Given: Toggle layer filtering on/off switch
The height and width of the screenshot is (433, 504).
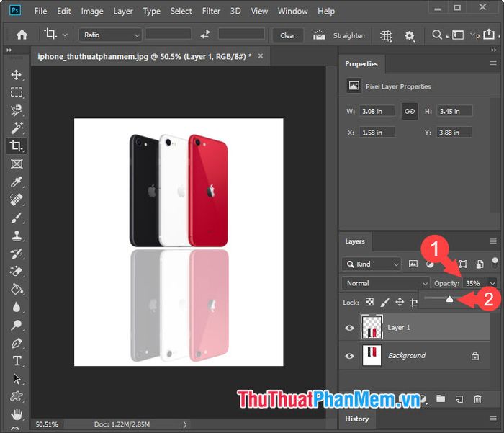Looking at the screenshot, I should [495, 263].
